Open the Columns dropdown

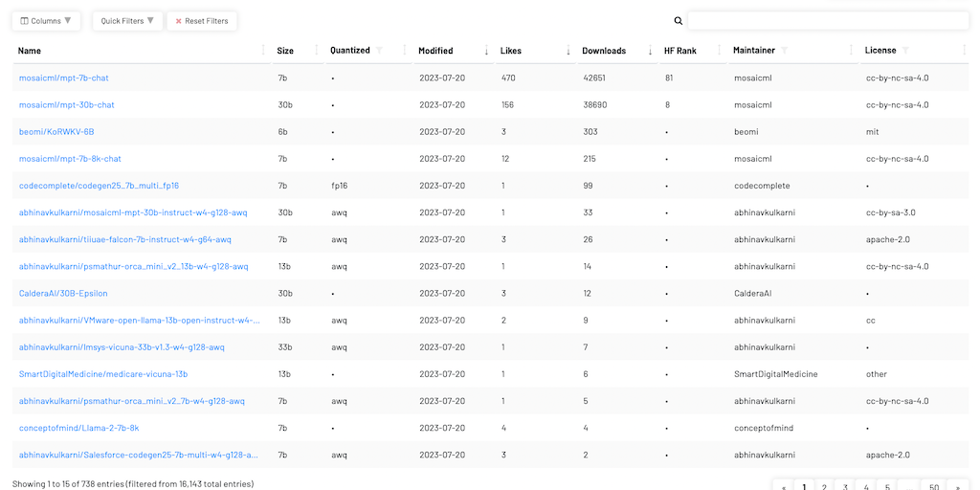[x=45, y=20]
